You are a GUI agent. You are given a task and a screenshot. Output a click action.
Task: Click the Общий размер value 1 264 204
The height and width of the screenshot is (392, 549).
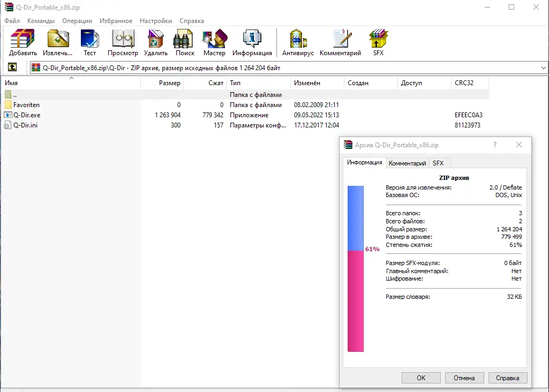[509, 229]
